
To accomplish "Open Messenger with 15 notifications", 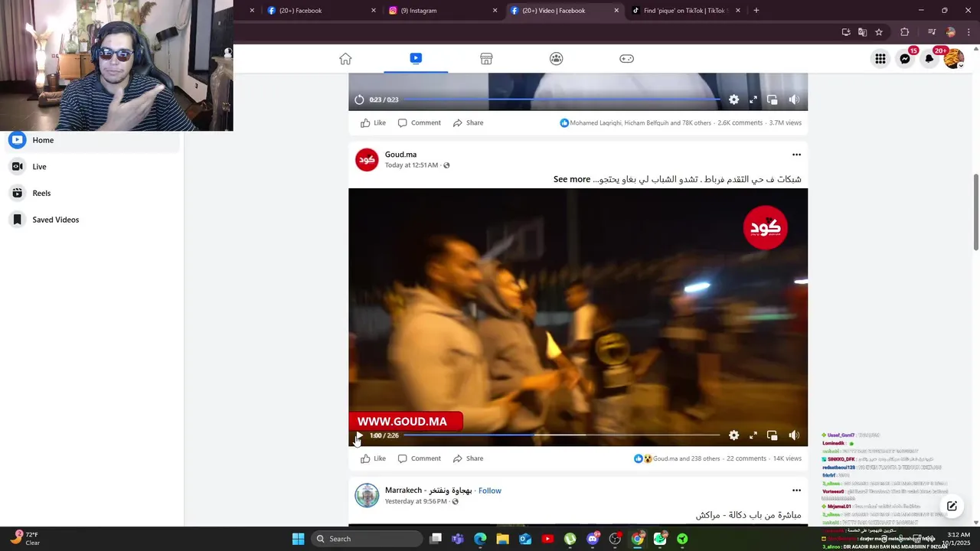I will pyautogui.click(x=905, y=59).
